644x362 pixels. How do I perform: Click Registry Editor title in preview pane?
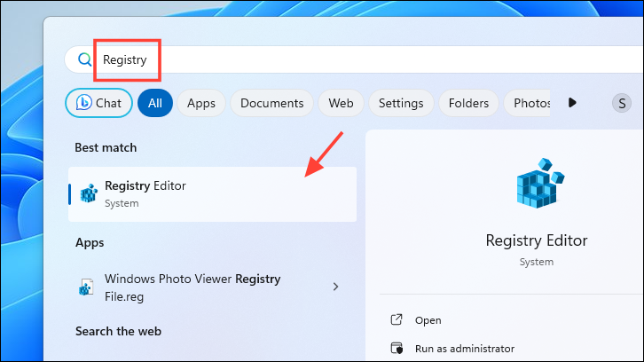tap(537, 240)
